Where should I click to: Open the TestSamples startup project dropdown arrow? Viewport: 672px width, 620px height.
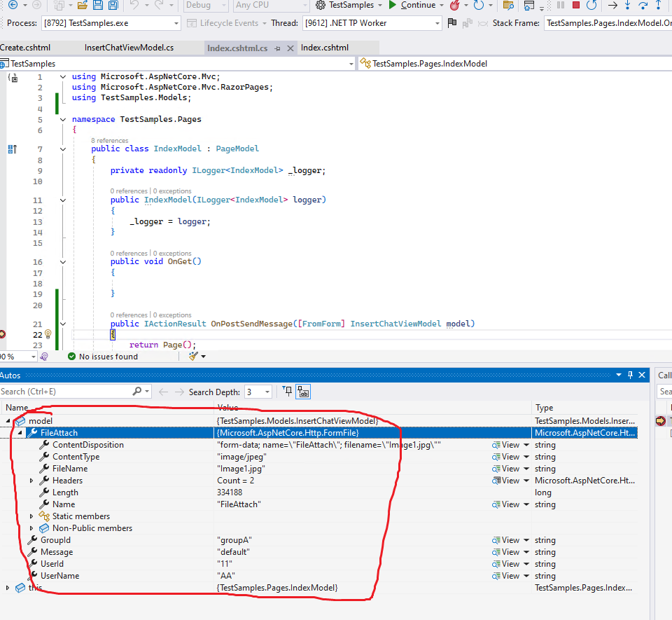coord(379,5)
